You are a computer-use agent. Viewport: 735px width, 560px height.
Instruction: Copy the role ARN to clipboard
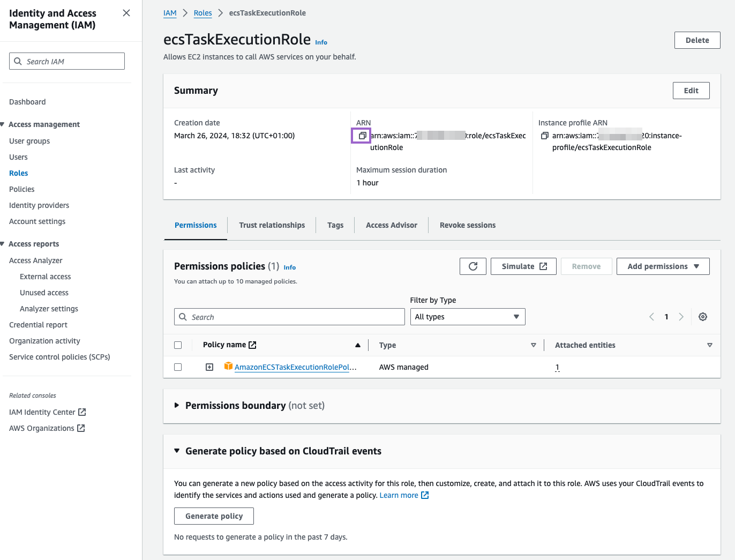pyautogui.click(x=362, y=136)
